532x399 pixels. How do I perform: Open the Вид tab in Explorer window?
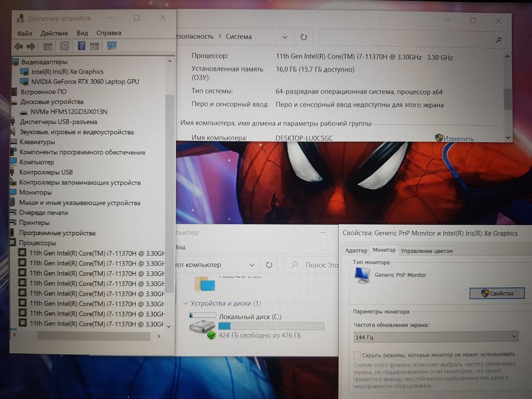181,247
